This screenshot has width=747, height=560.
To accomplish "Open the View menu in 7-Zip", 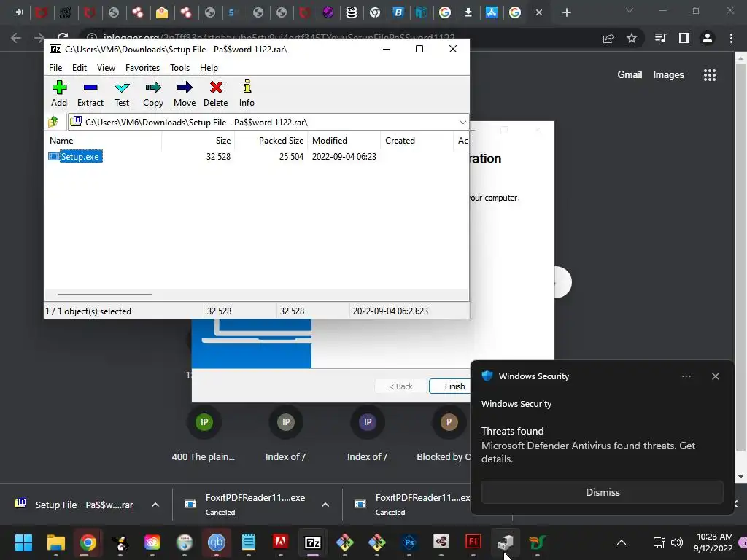I will pyautogui.click(x=106, y=68).
